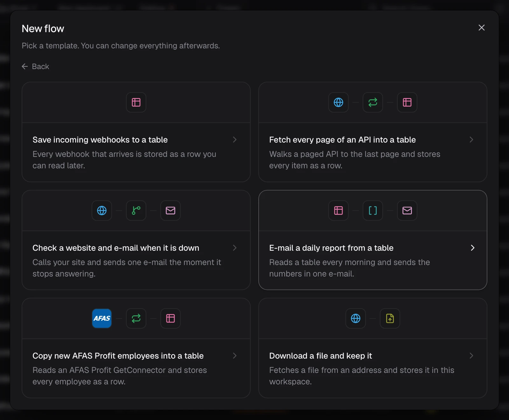Click 'Pick a template. You can change everything afterwards.'
The width and height of the screenshot is (509, 420).
121,46
